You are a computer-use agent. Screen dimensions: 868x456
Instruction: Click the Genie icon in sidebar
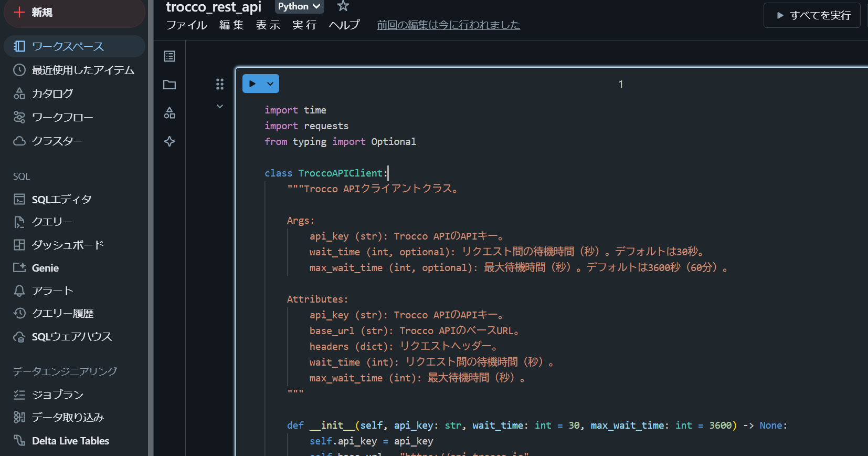(19, 268)
